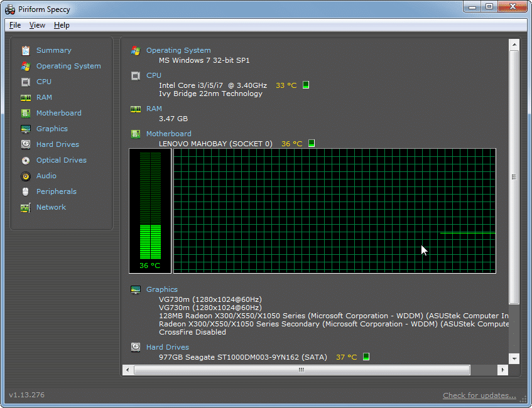
Task: Click the RAM heading in summary panel
Action: coord(154,109)
